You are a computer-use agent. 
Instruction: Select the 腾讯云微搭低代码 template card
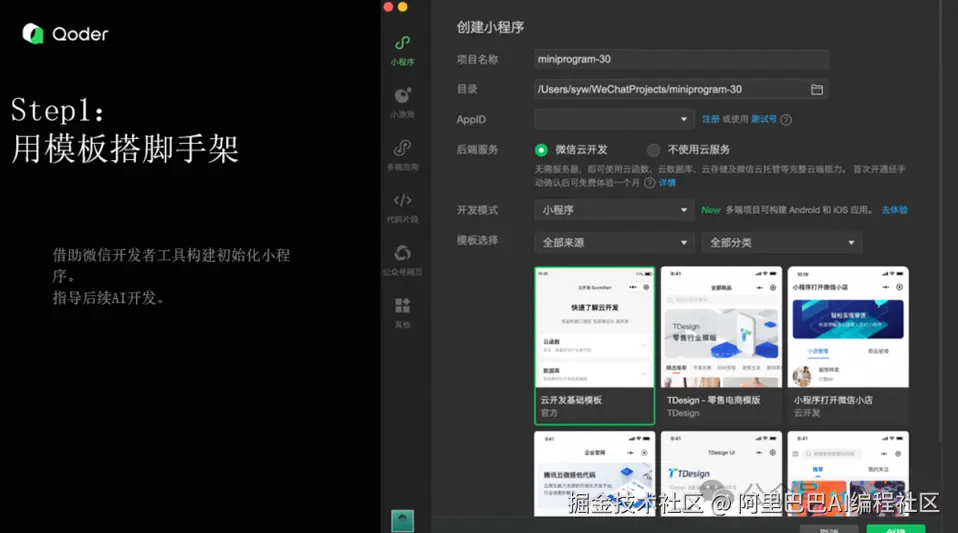(594, 474)
